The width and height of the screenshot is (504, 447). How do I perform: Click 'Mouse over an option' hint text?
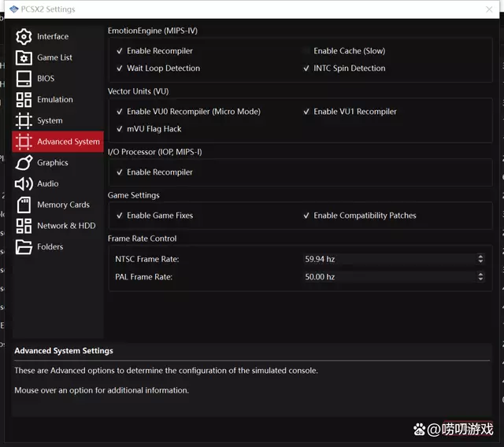pyautogui.click(x=102, y=390)
